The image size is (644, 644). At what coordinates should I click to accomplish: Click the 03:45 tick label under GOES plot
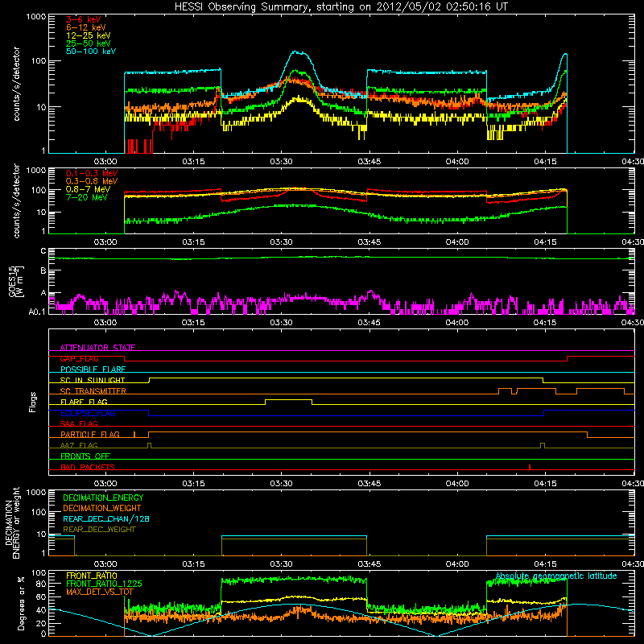(x=369, y=323)
